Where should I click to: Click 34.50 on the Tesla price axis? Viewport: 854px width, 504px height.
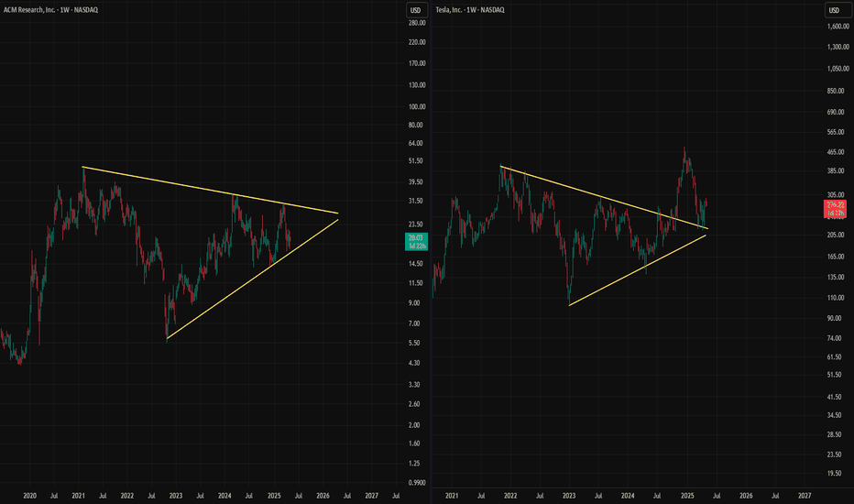(x=834, y=415)
